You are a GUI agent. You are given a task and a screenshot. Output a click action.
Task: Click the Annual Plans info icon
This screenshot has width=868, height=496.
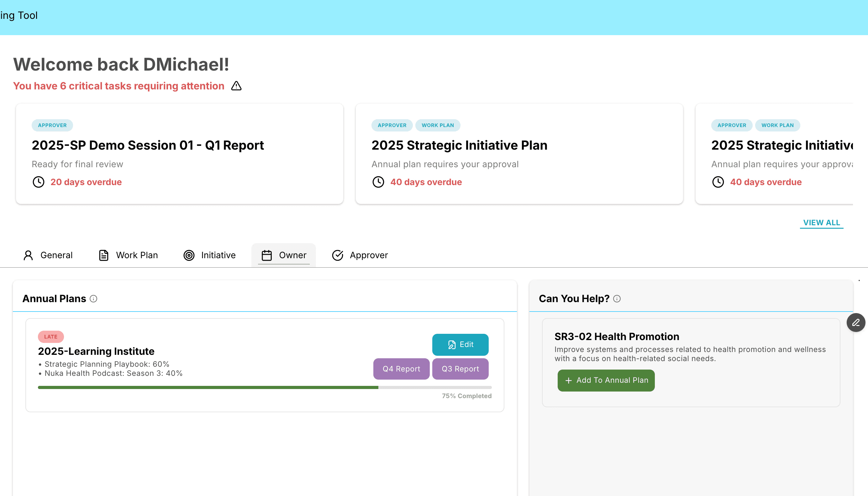tap(93, 299)
